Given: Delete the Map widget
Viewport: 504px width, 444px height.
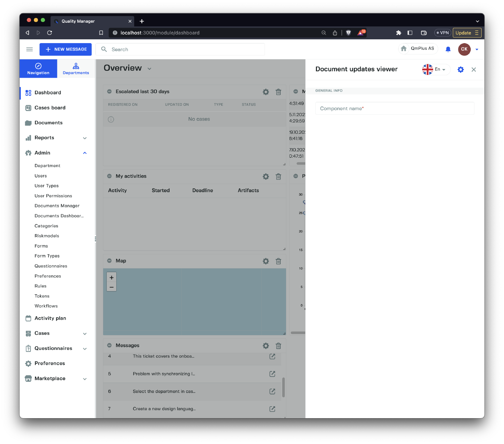Looking at the screenshot, I should click(x=278, y=261).
